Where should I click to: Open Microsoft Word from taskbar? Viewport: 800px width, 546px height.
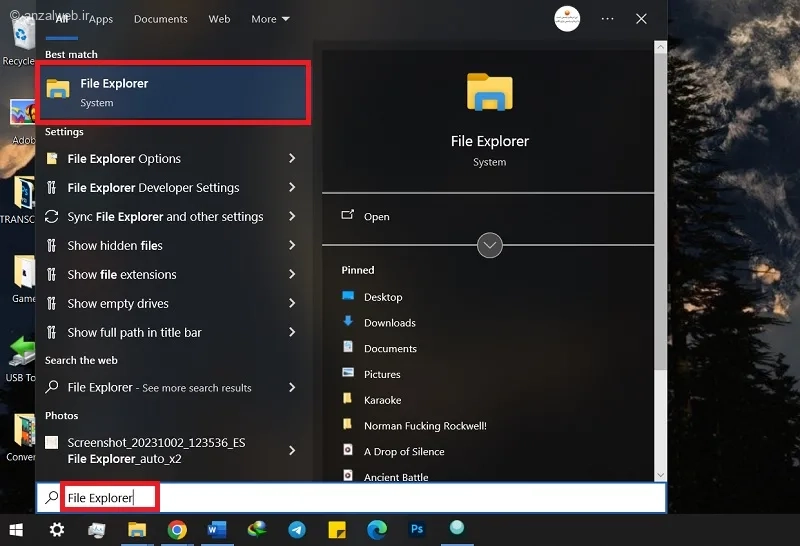(217, 530)
